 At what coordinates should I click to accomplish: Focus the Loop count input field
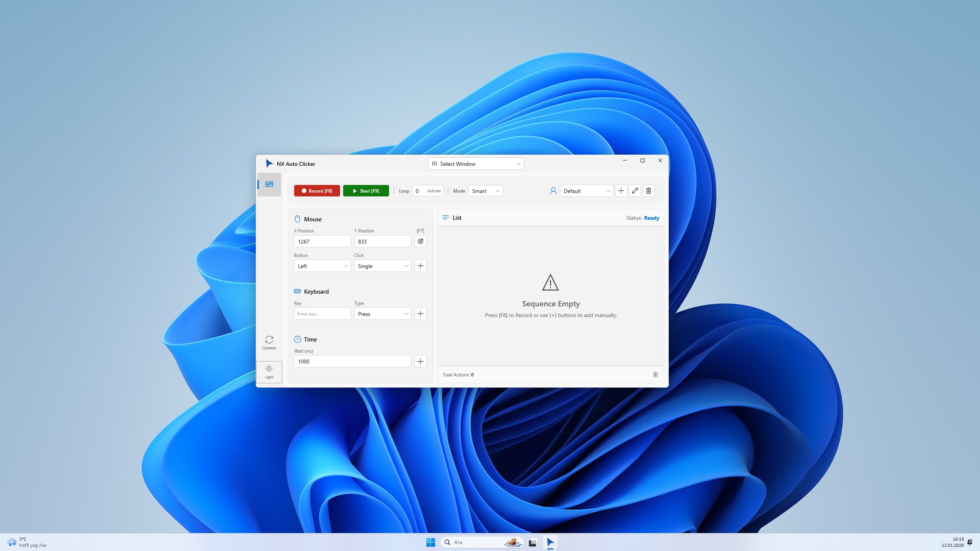(x=427, y=191)
